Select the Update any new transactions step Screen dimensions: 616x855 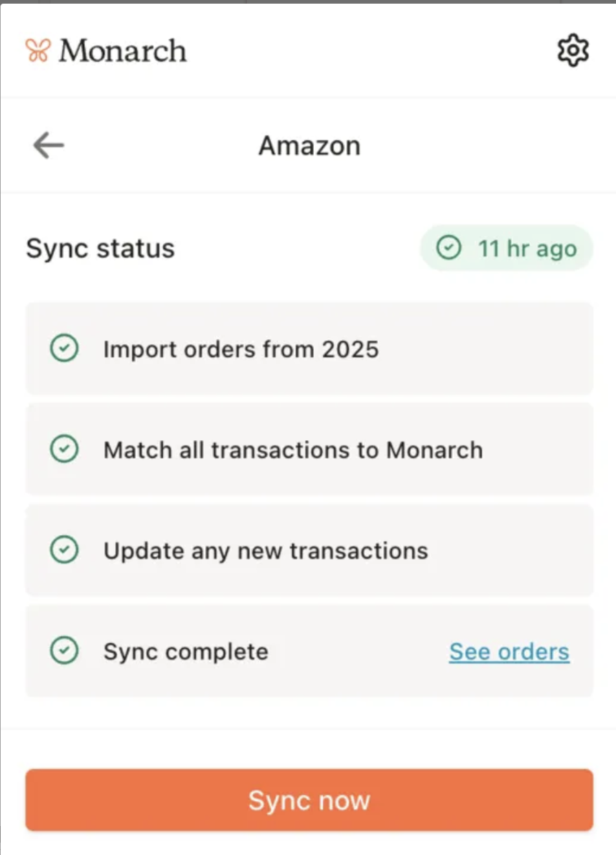click(x=265, y=551)
